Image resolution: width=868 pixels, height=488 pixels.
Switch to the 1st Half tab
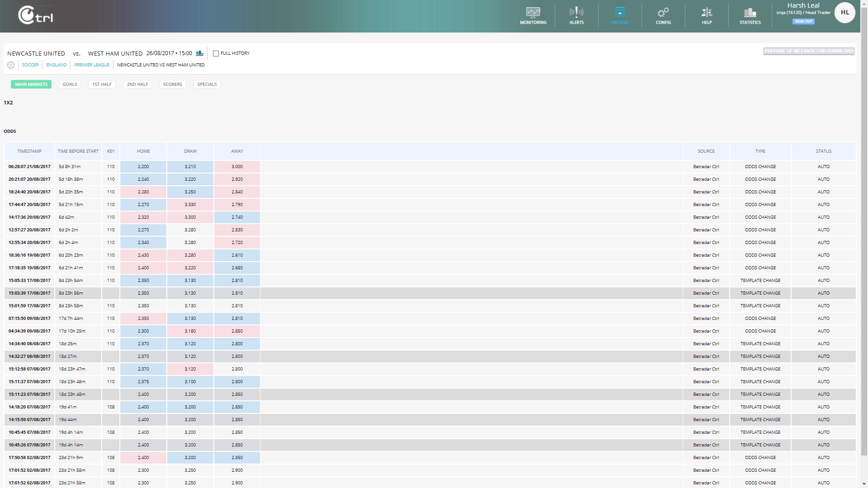point(102,84)
